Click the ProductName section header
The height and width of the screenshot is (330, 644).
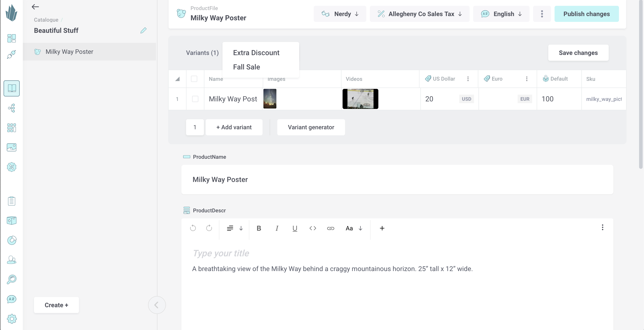(x=210, y=157)
